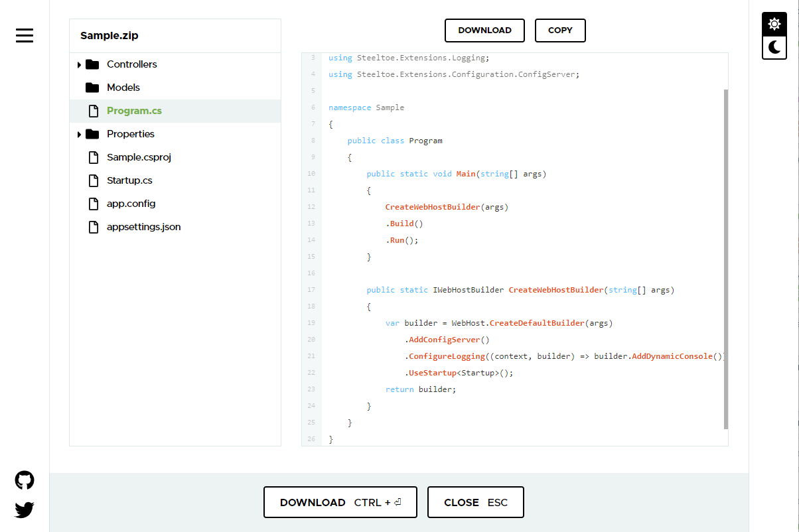The height and width of the screenshot is (532, 799).
Task: Toggle the Models folder selection
Action: pyautogui.click(x=123, y=87)
